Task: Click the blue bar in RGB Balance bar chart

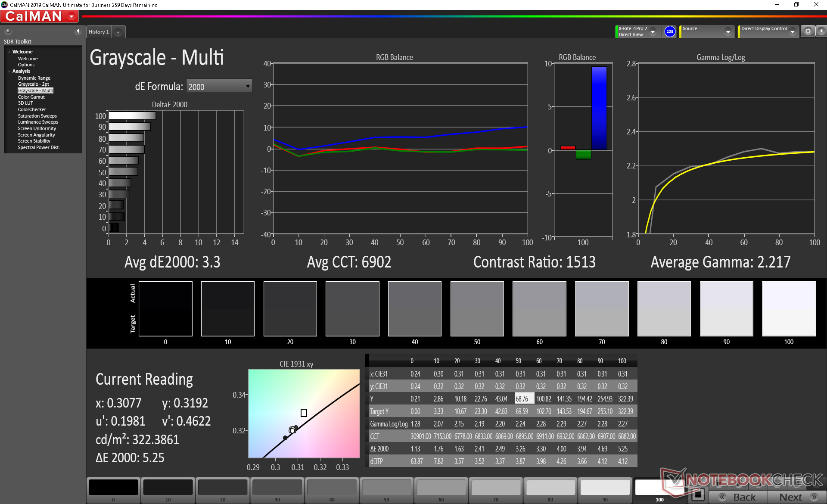Action: (599, 108)
